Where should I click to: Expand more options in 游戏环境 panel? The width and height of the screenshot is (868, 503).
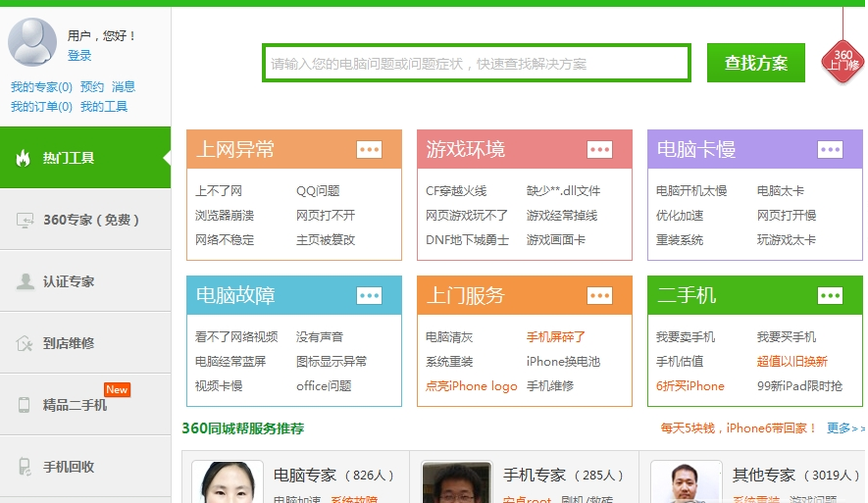599,149
